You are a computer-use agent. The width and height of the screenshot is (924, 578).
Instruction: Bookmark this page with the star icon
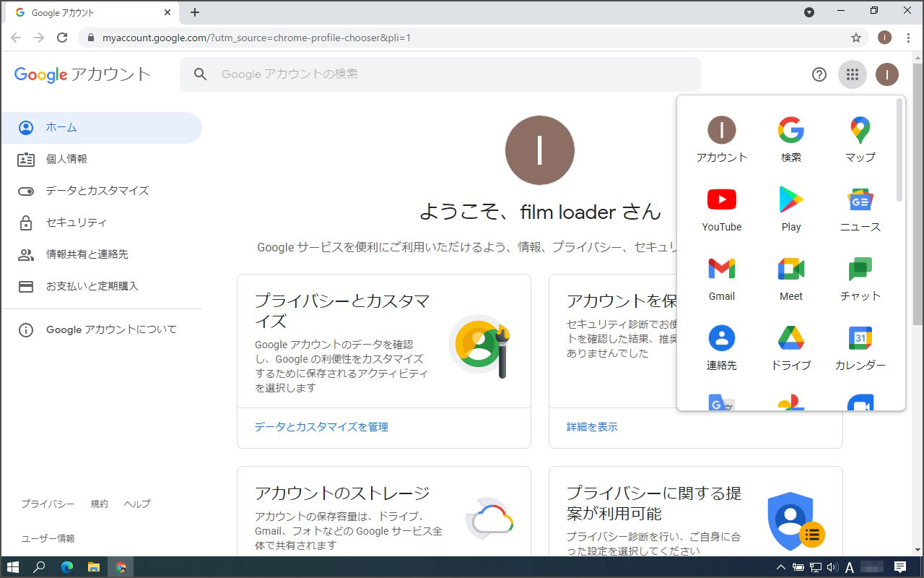coord(856,38)
